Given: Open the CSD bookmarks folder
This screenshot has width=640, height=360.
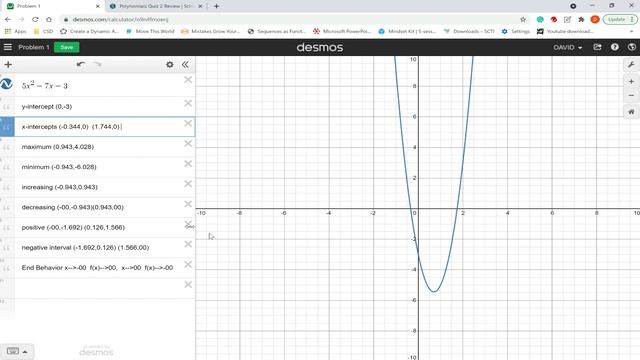Looking at the screenshot, I should (x=43, y=31).
